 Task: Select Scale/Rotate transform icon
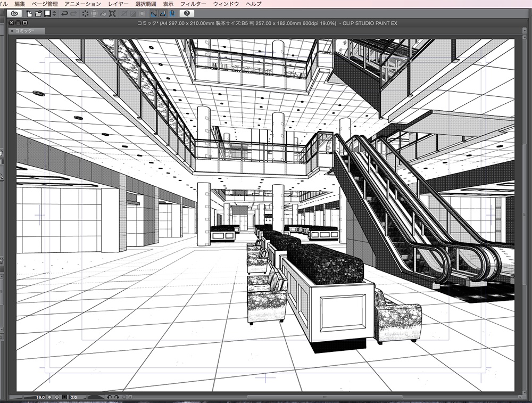click(x=113, y=14)
